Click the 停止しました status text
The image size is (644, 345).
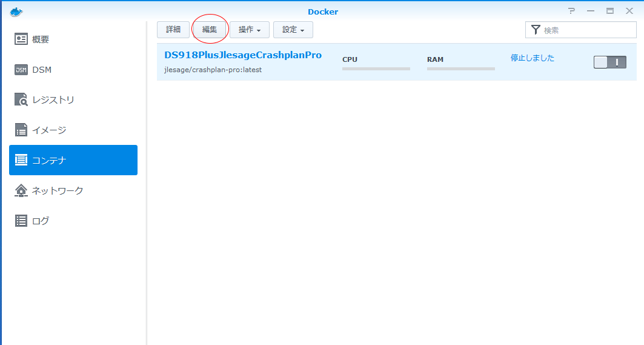coord(533,58)
